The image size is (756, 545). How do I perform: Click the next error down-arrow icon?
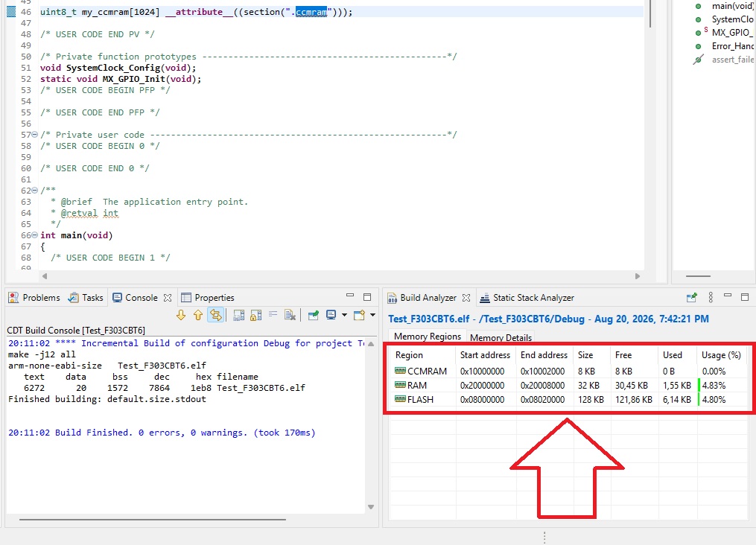181,315
